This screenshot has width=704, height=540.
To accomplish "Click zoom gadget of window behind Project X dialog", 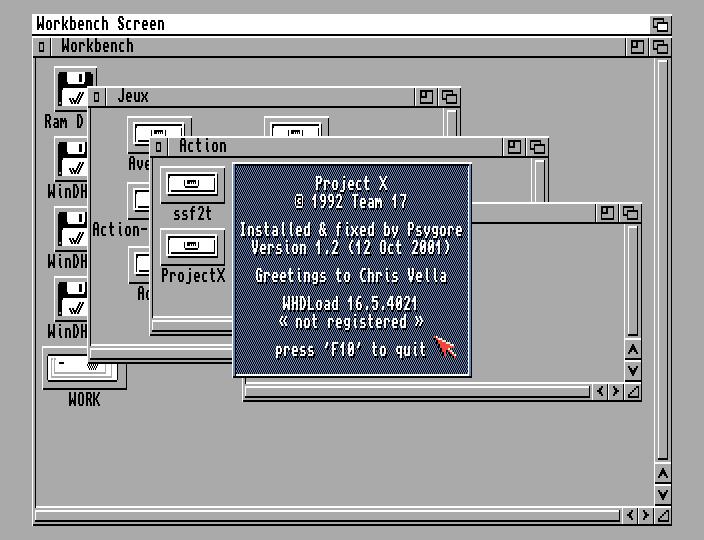I will pyautogui.click(x=607, y=213).
